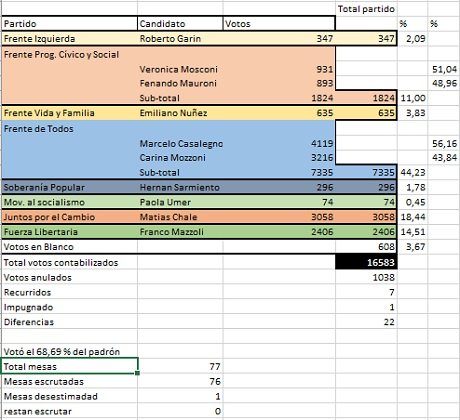Select the Mesas escrutadas value 76
The height and width of the screenshot is (420, 460).
(x=180, y=381)
